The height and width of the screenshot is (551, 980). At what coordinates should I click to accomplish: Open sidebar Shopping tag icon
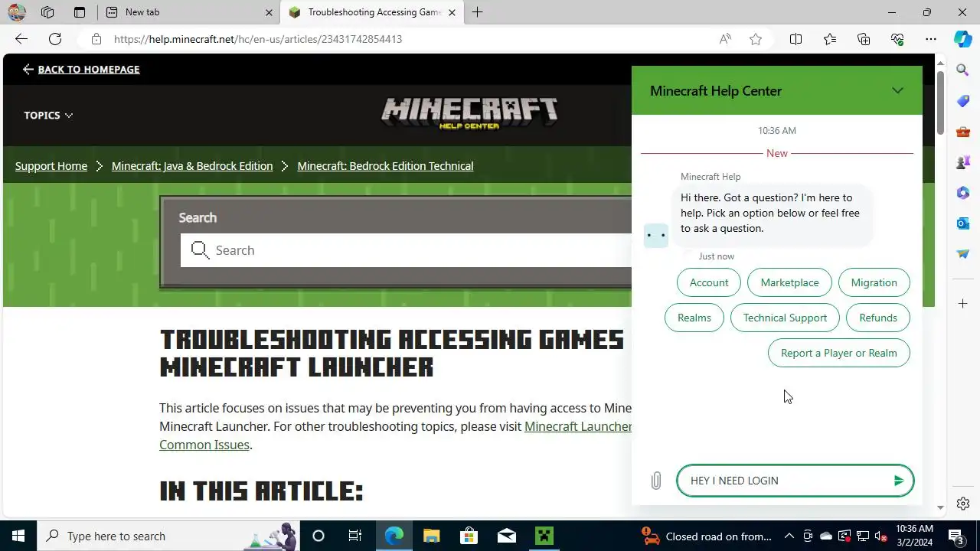coord(963,101)
